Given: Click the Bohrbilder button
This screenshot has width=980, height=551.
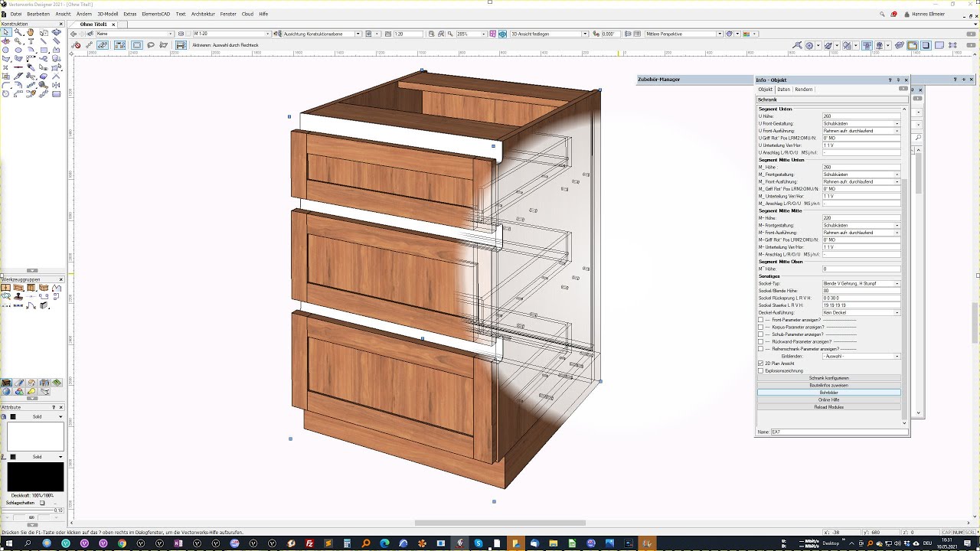Looking at the screenshot, I should (x=829, y=393).
